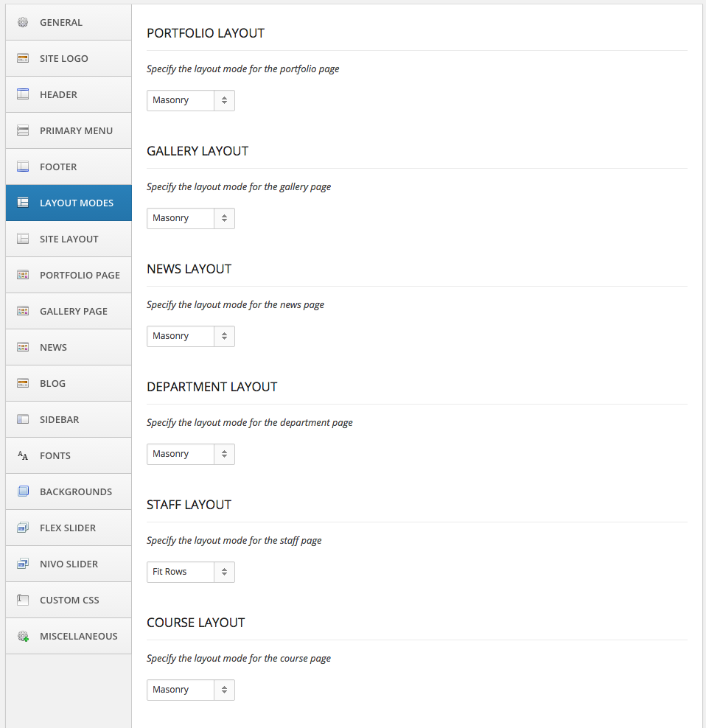Viewport: 706px width, 728px height.
Task: Click the Header section icon
Action: pyautogui.click(x=24, y=94)
